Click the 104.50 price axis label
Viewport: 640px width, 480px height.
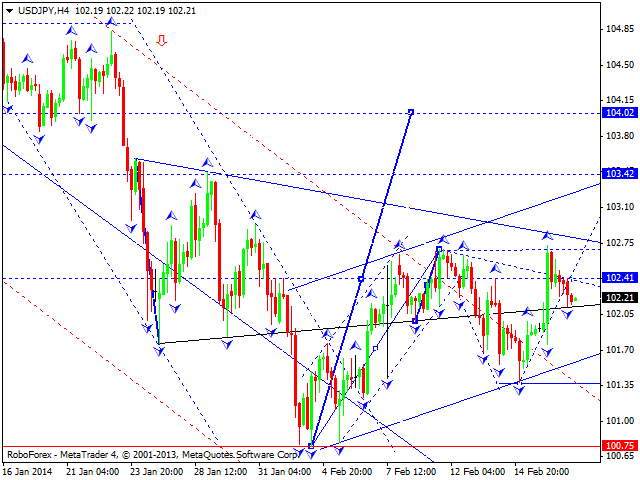click(x=620, y=65)
